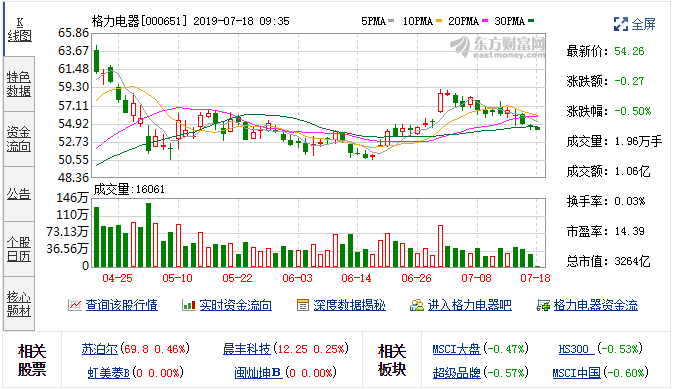Click the bar icon beside 实时资金流向
The height and width of the screenshot is (389, 673).
189,305
